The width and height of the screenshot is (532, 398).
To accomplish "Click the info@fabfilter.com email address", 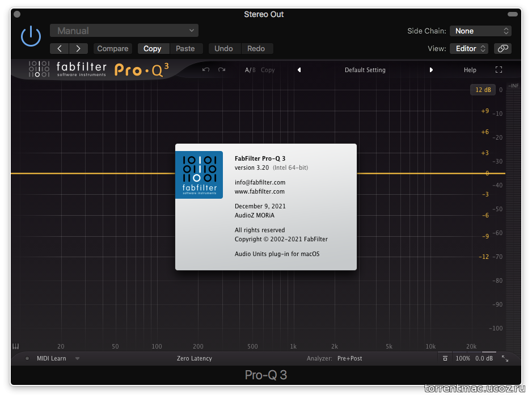I will pyautogui.click(x=260, y=182).
